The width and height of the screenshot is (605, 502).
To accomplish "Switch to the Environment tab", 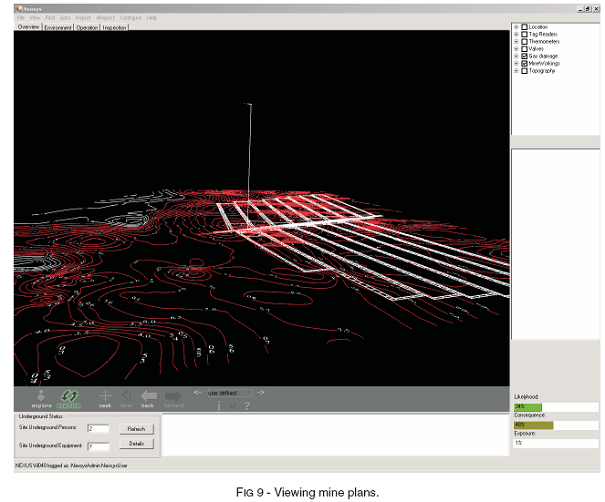I will [58, 27].
